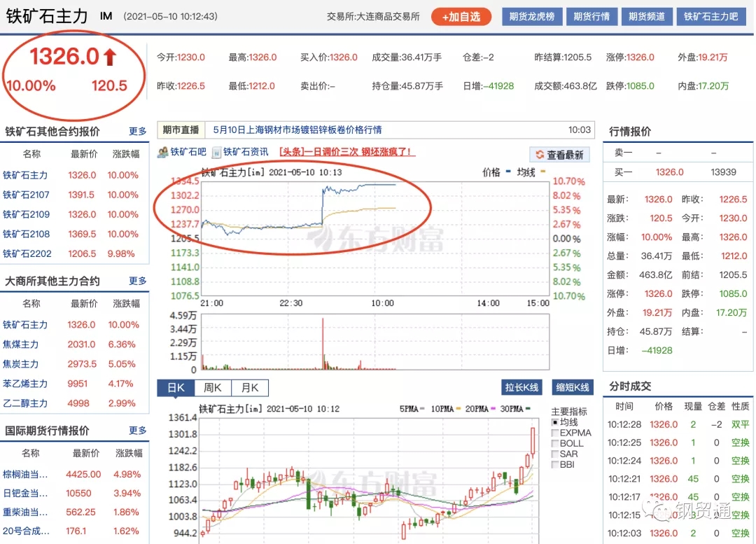Enable the BOLL indicator checkbox
This screenshot has height=544, width=756.
[556, 443]
